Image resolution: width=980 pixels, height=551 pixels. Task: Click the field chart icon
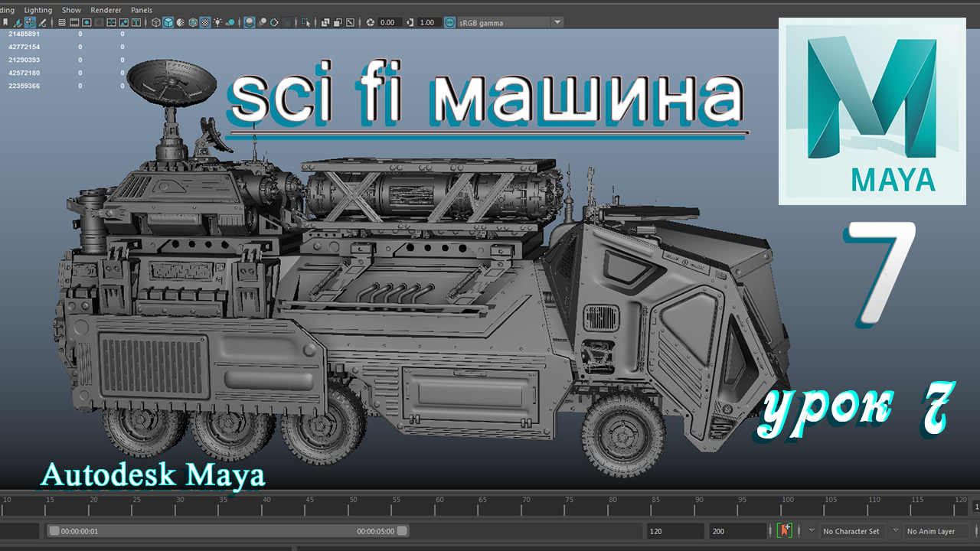[111, 22]
